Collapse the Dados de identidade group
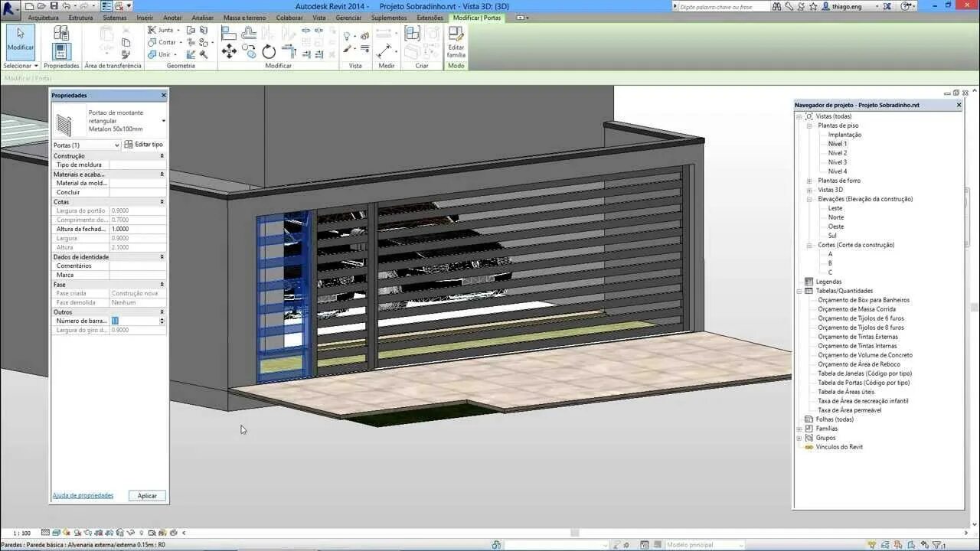 coord(162,257)
